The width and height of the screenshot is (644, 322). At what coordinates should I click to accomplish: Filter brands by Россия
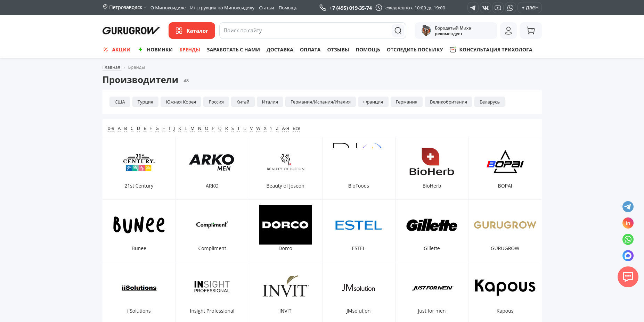tap(216, 102)
